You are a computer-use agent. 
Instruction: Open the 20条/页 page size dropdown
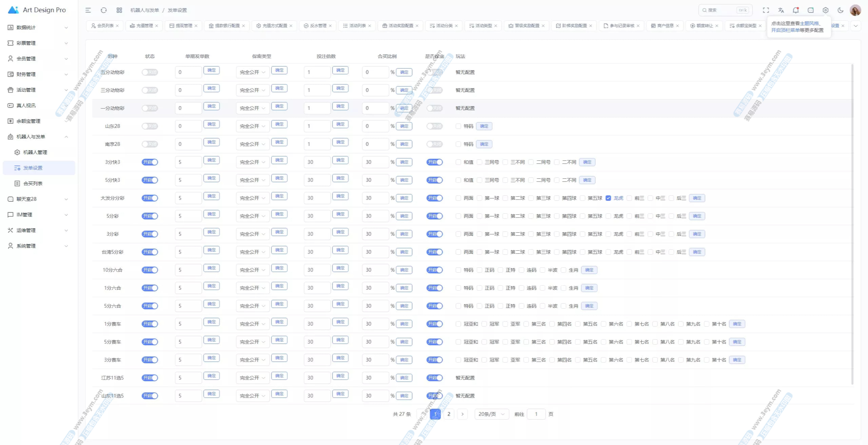491,414
